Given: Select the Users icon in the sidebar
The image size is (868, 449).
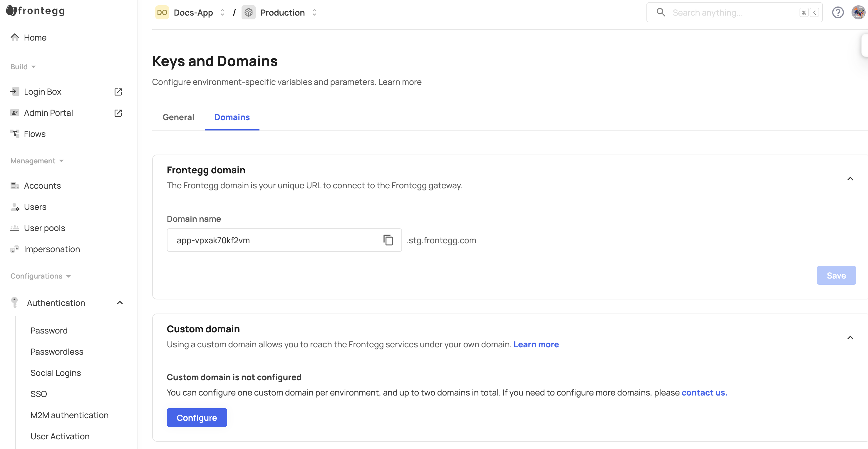Looking at the screenshot, I should coord(14,207).
